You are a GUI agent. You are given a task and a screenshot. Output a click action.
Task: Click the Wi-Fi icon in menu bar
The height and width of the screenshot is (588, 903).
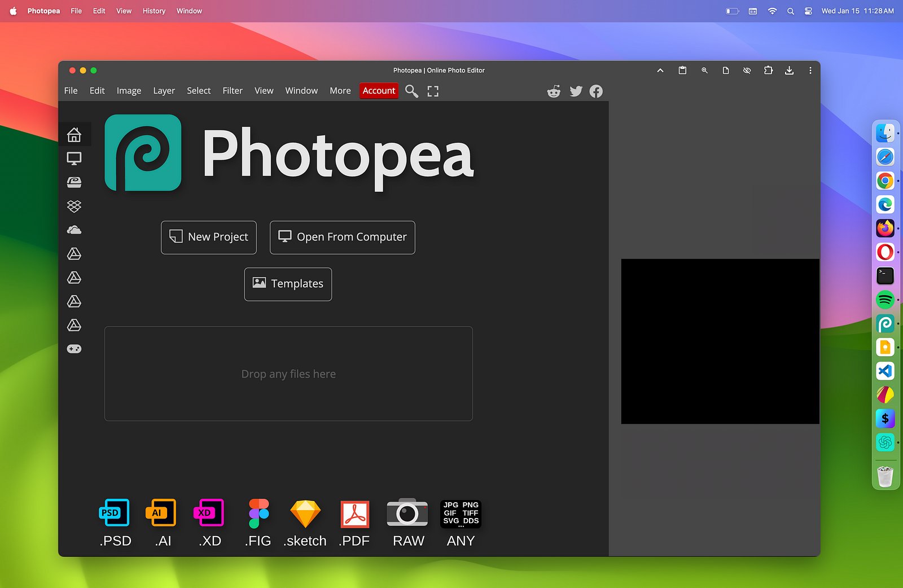[772, 11]
